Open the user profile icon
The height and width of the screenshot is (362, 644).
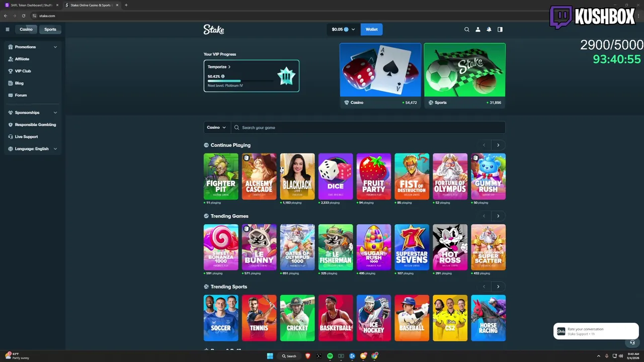(x=478, y=29)
